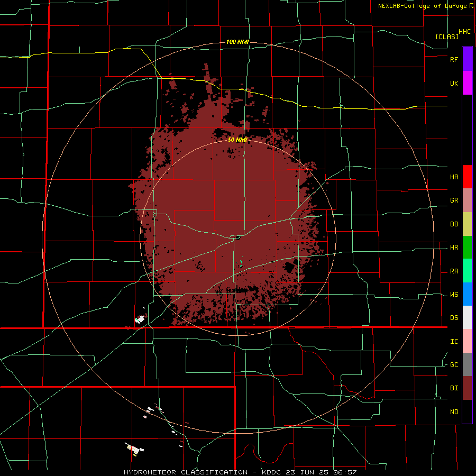This screenshot has width=476, height=476.
Task: Select the ND black legend swatch
Action: [x=467, y=411]
